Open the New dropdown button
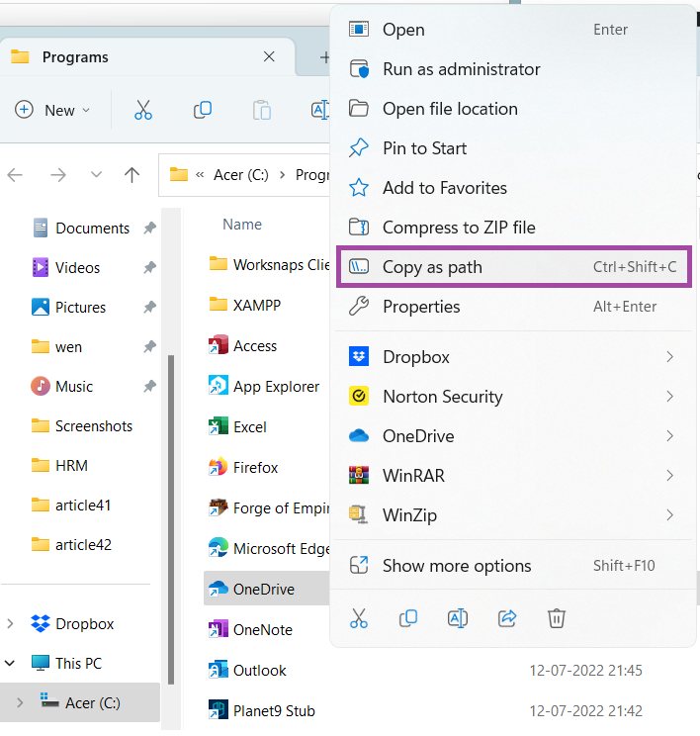The image size is (700, 736). click(x=53, y=110)
